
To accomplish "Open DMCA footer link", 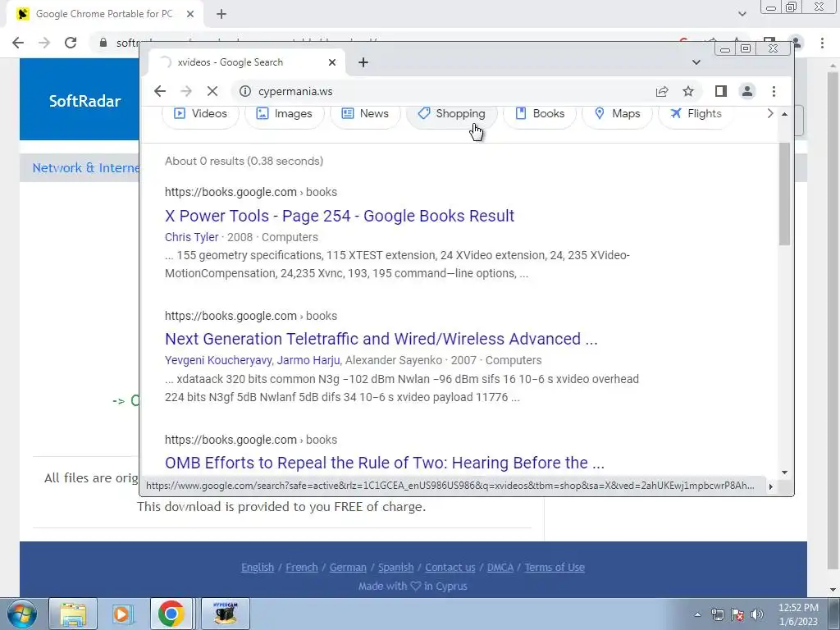I will [500, 568].
